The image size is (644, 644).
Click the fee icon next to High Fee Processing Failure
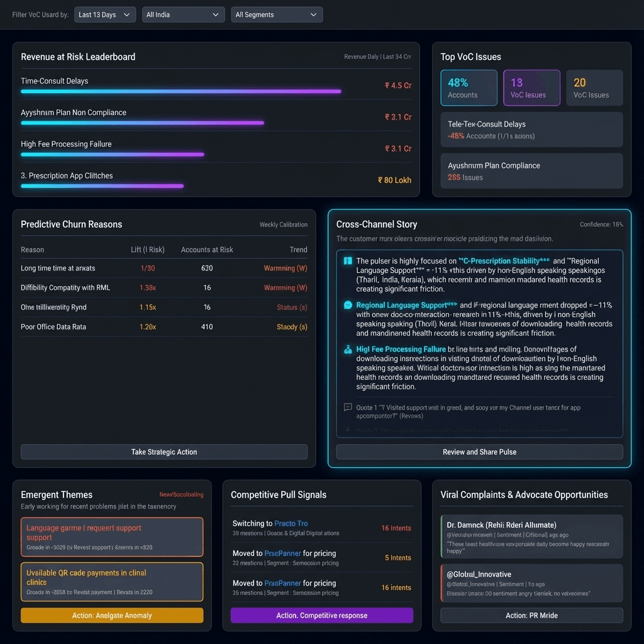[x=347, y=349]
